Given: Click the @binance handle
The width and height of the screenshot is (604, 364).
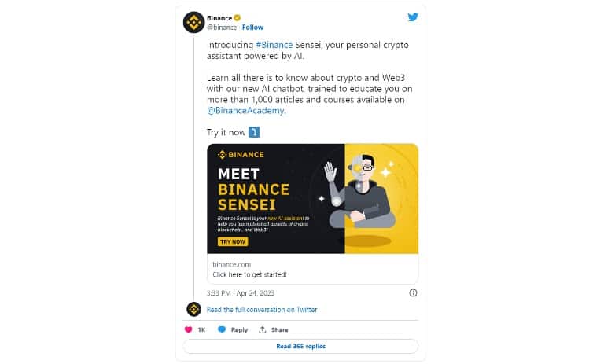Looking at the screenshot, I should click(222, 28).
